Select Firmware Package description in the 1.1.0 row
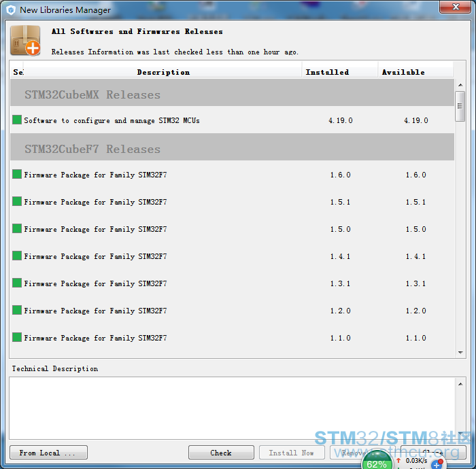The width and height of the screenshot is (476, 469). click(96, 338)
